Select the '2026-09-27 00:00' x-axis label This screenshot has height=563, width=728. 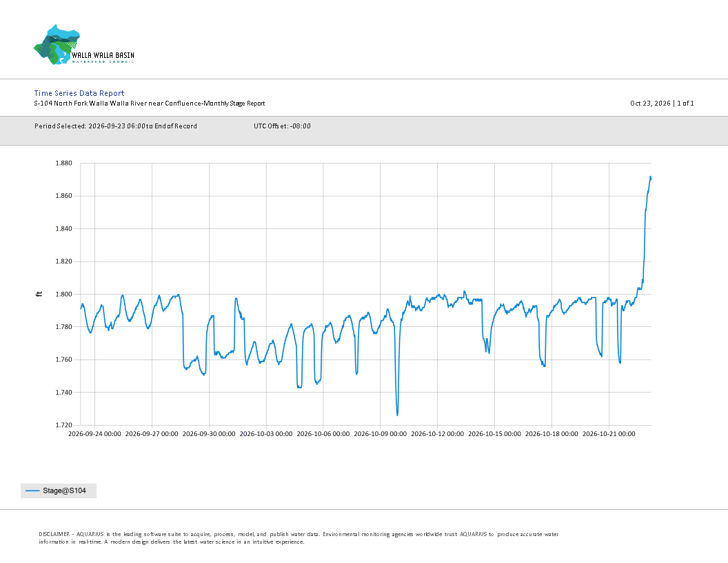(152, 434)
